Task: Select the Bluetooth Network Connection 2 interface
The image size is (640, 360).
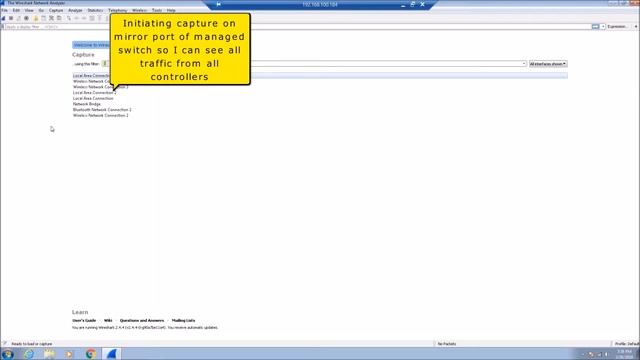Action: [102, 110]
